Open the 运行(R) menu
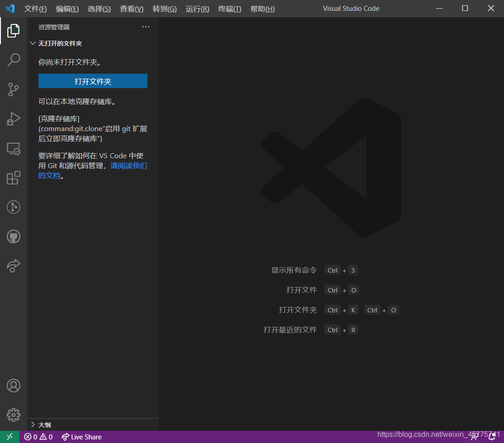 pyautogui.click(x=198, y=9)
